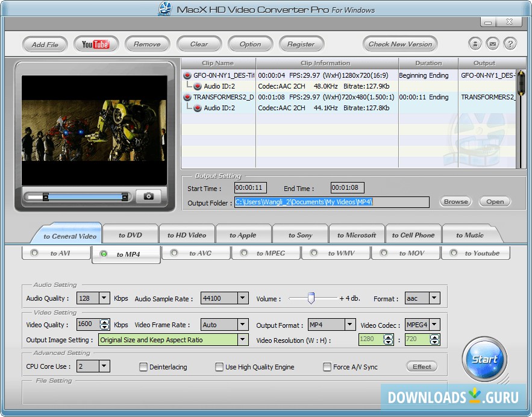Select the to AVC output format tab
This screenshot has width=532, height=417.
click(195, 253)
